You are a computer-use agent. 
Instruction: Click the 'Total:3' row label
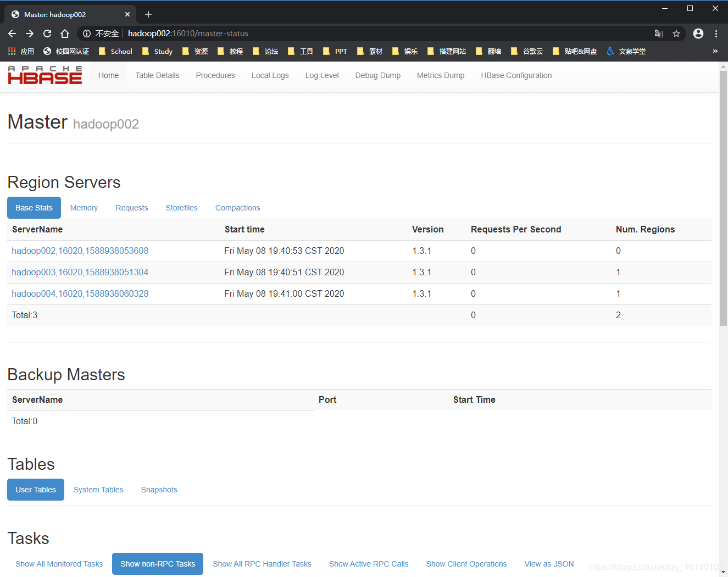(25, 315)
